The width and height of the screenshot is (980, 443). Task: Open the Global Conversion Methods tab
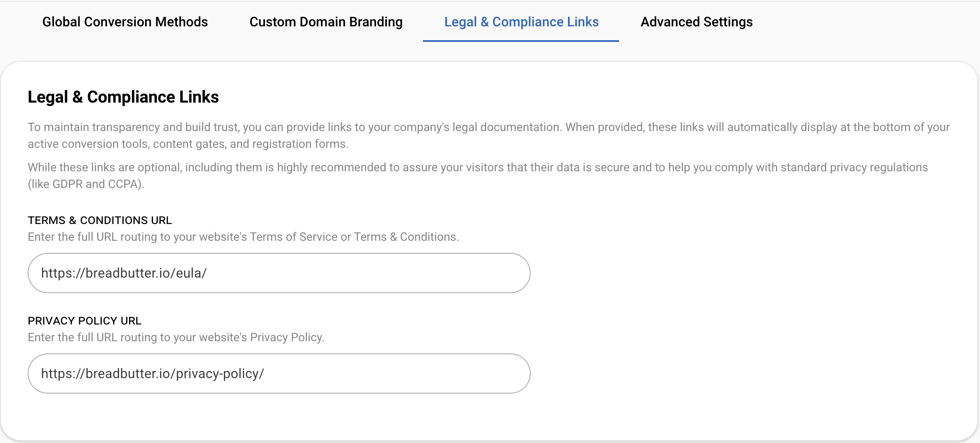pos(125,22)
